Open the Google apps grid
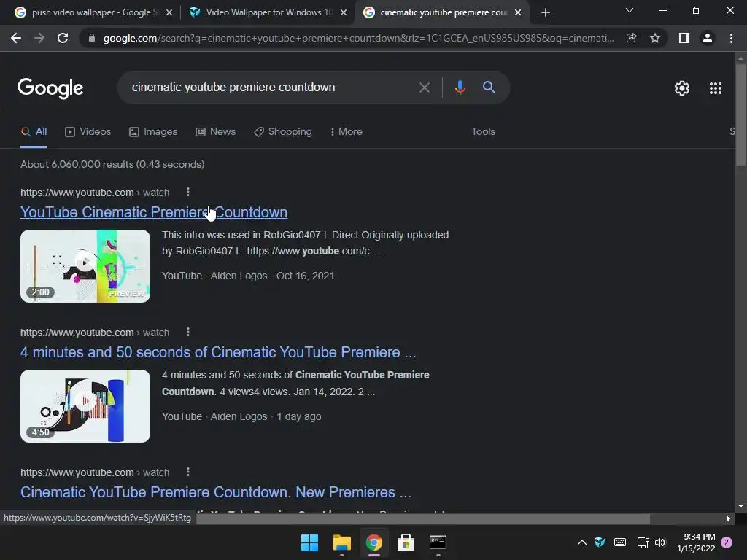Viewport: 747px width, 560px height. pyautogui.click(x=715, y=88)
